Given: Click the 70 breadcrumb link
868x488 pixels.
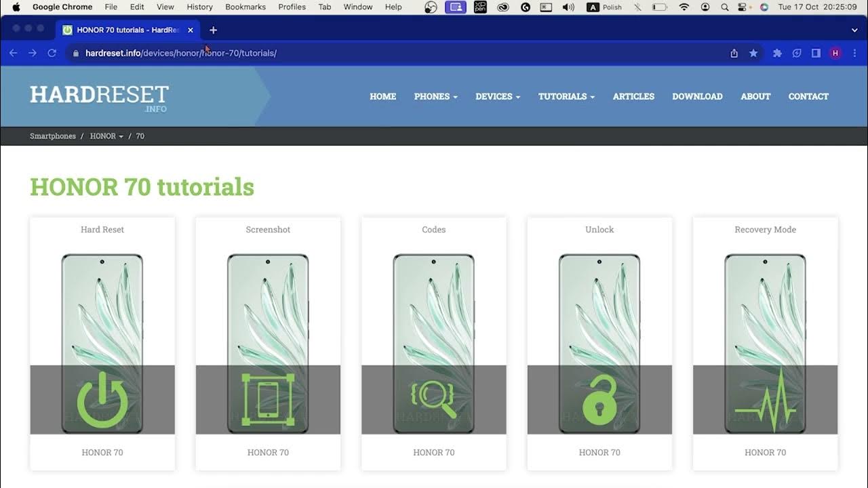Looking at the screenshot, I should click(140, 136).
